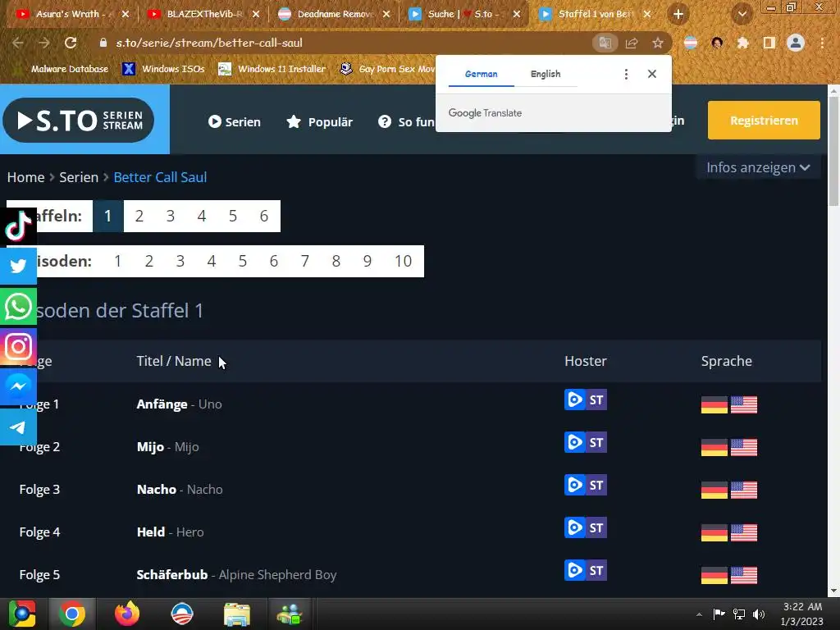Open the Better Call Saul breadcrumb link

[x=160, y=177]
